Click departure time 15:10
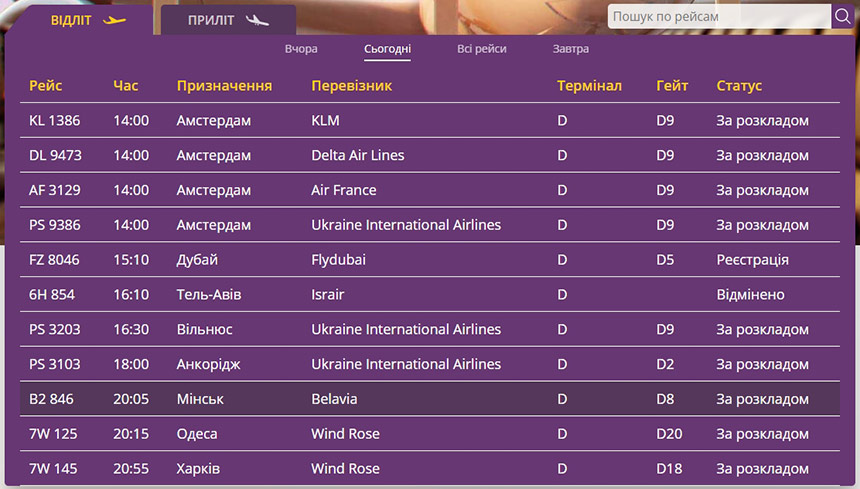This screenshot has width=860, height=489. (131, 260)
